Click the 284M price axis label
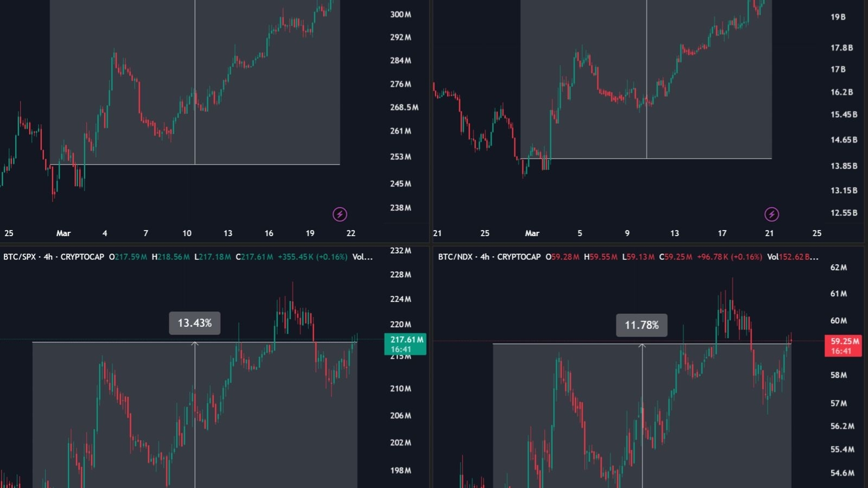This screenshot has height=488, width=868. point(400,60)
